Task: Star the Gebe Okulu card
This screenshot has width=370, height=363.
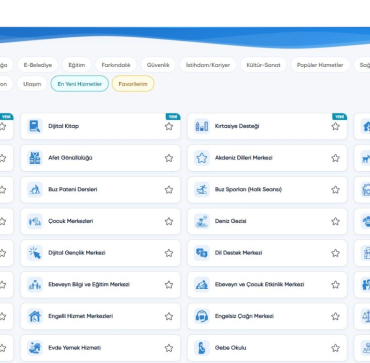Action: [336, 348]
